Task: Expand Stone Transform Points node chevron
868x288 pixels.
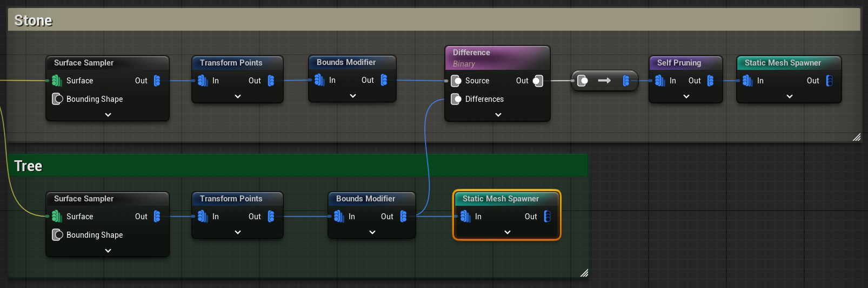Action: [238, 96]
